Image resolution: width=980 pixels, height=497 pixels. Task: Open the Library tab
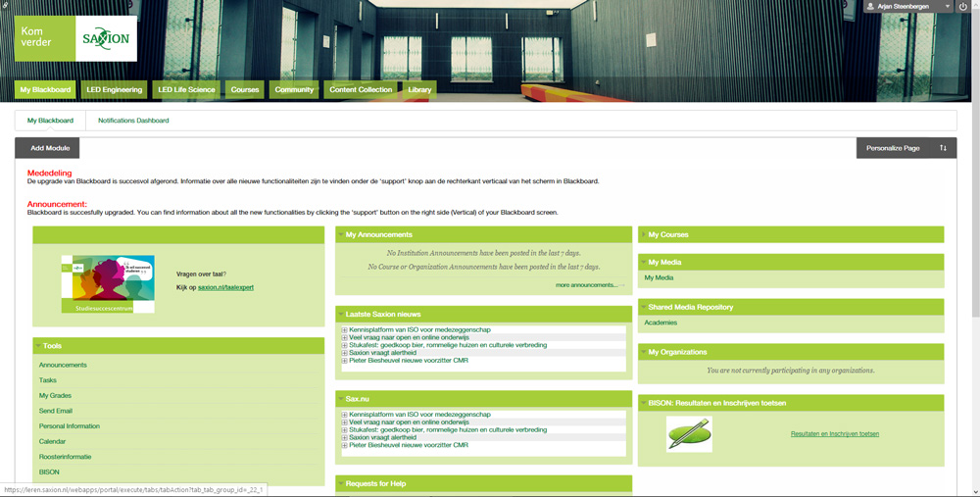[419, 89]
